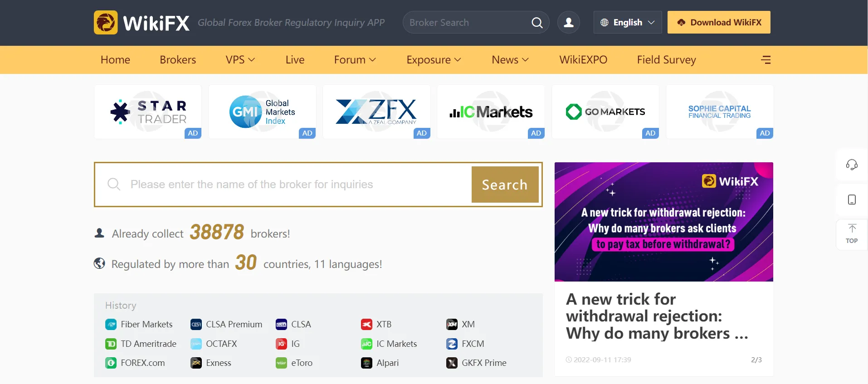868x384 pixels.
Task: Click the WikiFX brand name text
Action: click(x=156, y=23)
